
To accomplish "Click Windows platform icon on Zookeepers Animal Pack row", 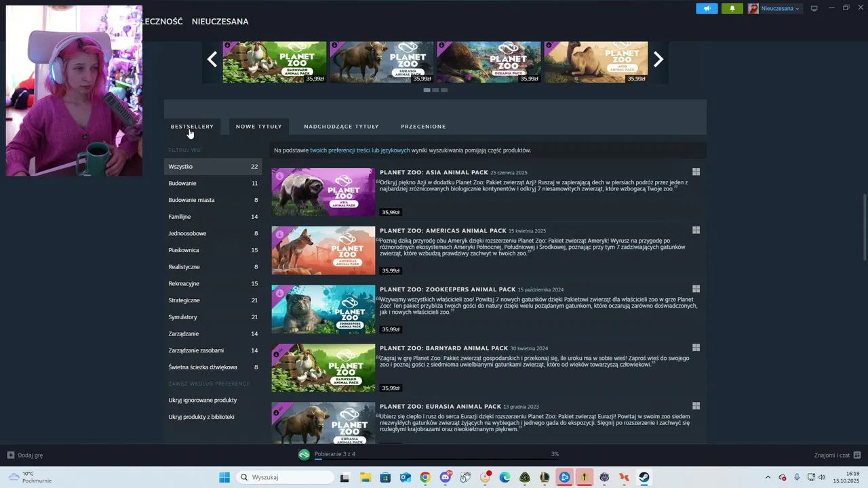I will pyautogui.click(x=696, y=289).
